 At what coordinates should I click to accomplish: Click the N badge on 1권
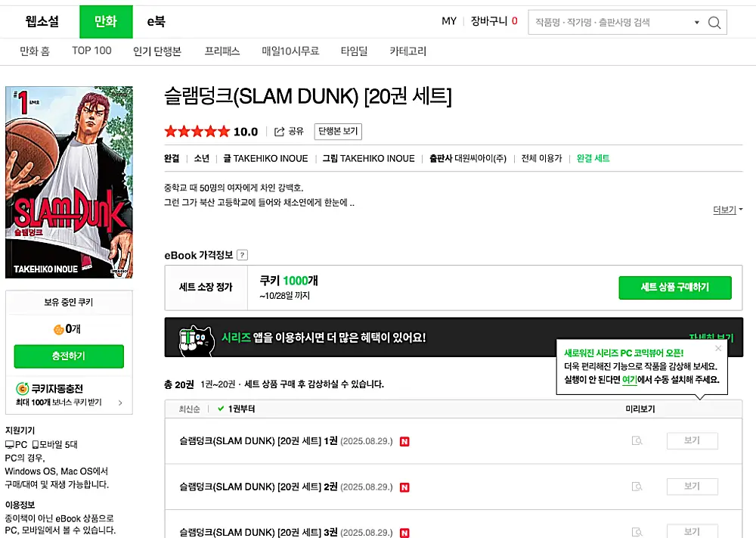[404, 441]
